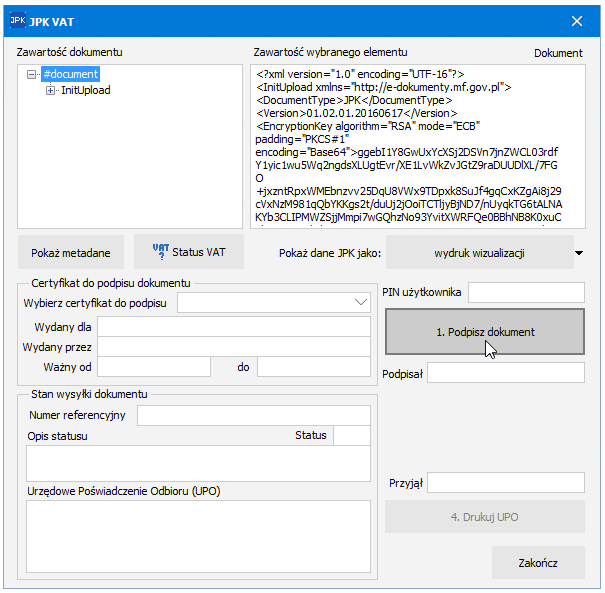This screenshot has width=605, height=593.
Task: Click the Status VAT button
Action: pos(189,252)
